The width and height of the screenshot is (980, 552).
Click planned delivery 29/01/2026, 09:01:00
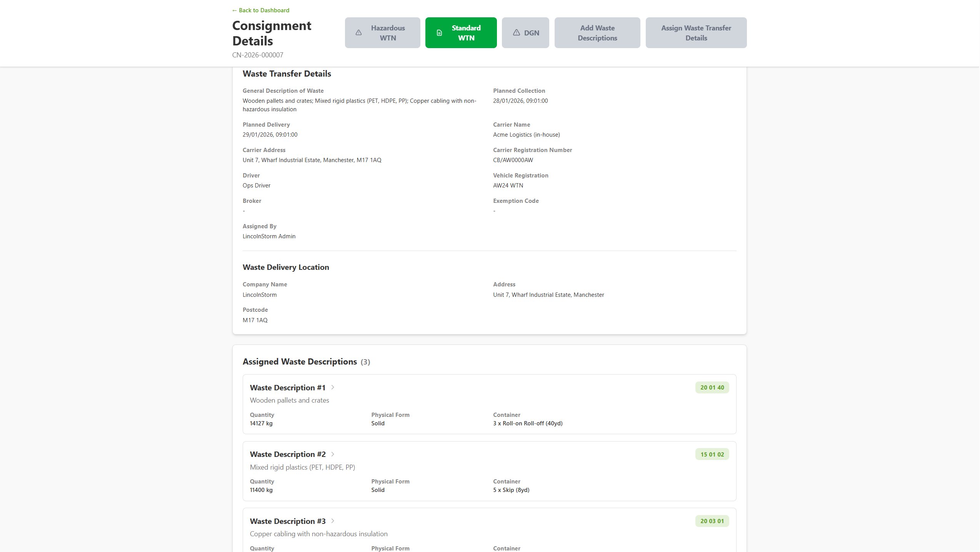pos(270,135)
